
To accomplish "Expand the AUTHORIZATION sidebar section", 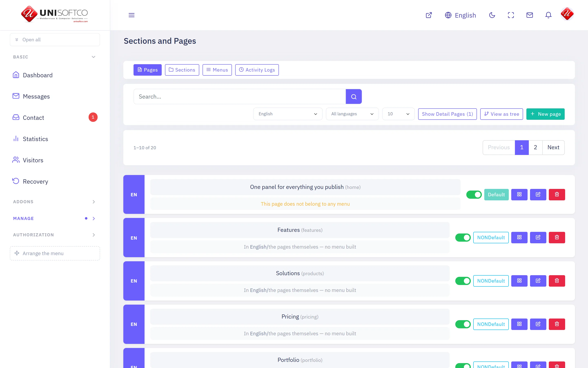I will pyautogui.click(x=55, y=235).
